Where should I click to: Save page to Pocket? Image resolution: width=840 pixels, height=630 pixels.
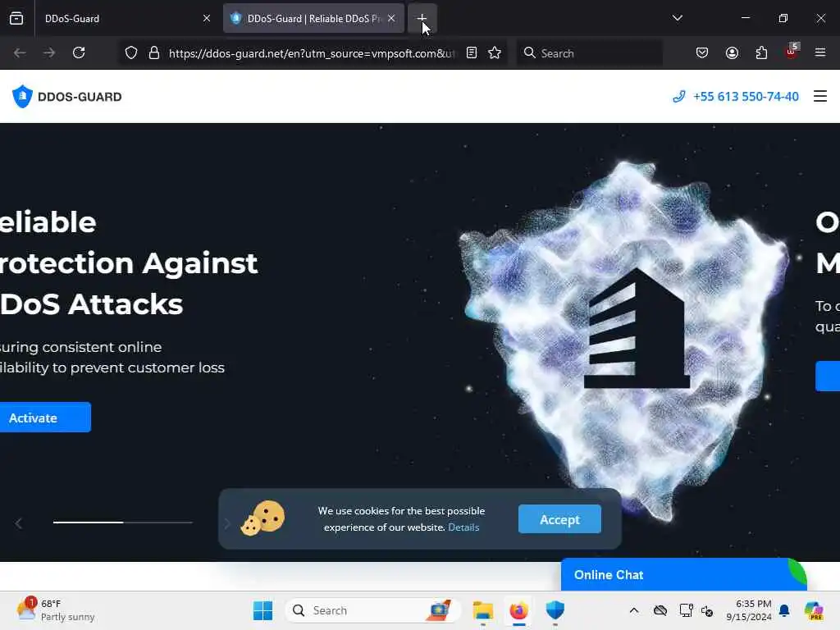point(702,53)
